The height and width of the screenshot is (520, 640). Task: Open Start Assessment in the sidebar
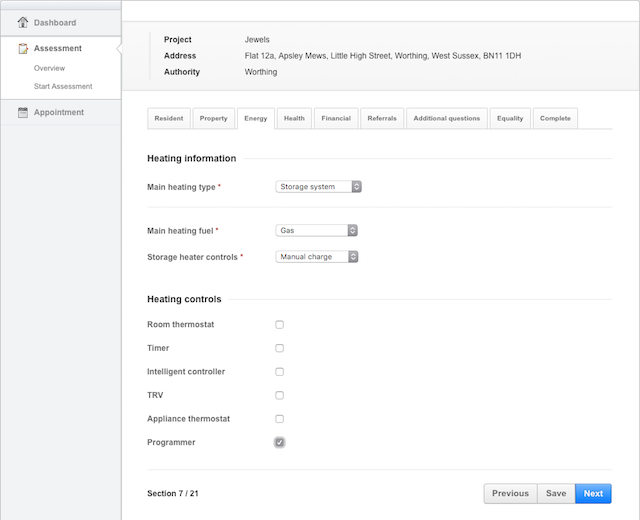[x=63, y=86]
